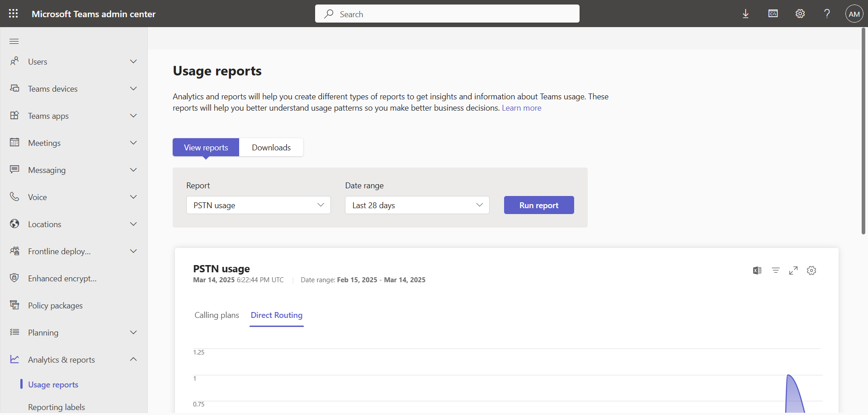Viewport: 868px width, 415px height.
Task: Open the Date range dropdown
Action: click(417, 205)
